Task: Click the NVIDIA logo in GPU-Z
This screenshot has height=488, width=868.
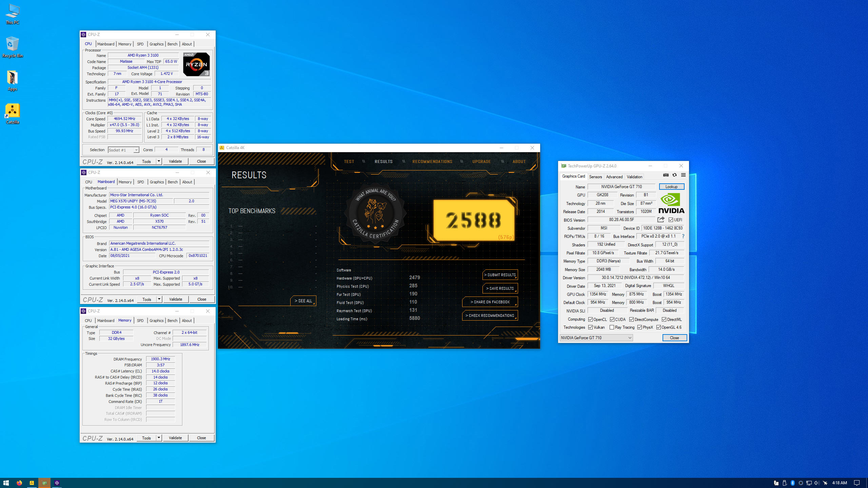Action: click(671, 203)
